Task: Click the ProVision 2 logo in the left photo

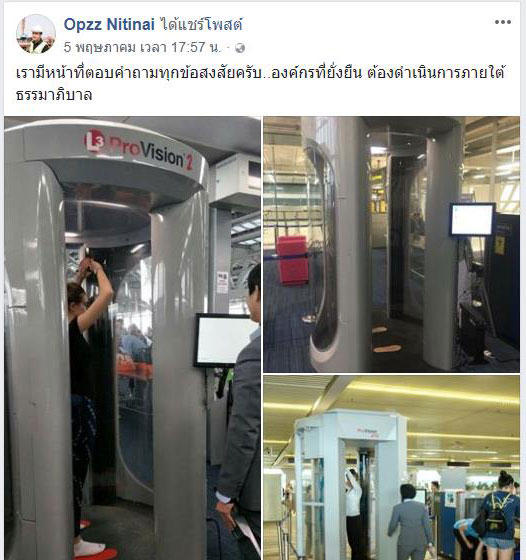Action: click(x=139, y=149)
